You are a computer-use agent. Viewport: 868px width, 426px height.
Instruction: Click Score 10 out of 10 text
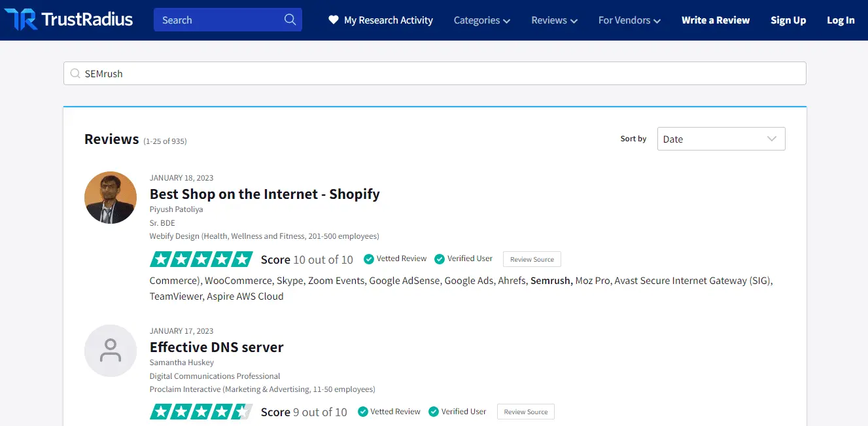tap(307, 260)
